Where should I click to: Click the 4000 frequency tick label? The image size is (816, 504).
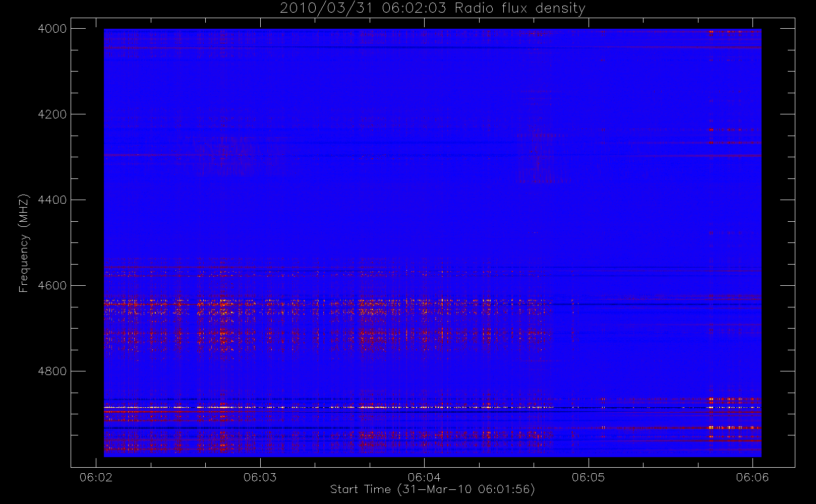pos(52,29)
